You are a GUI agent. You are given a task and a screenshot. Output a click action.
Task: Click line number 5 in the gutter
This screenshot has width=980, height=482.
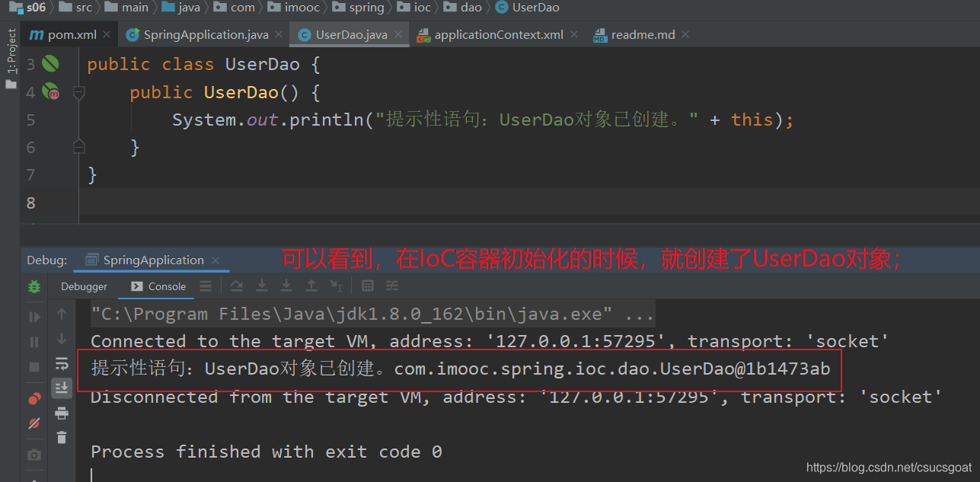coord(30,120)
